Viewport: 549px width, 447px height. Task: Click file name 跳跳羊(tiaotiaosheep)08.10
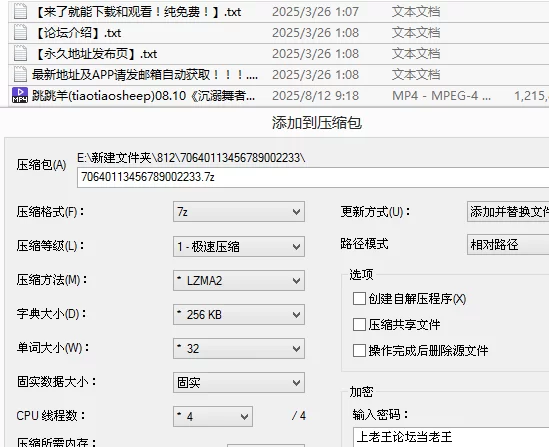(x=144, y=96)
